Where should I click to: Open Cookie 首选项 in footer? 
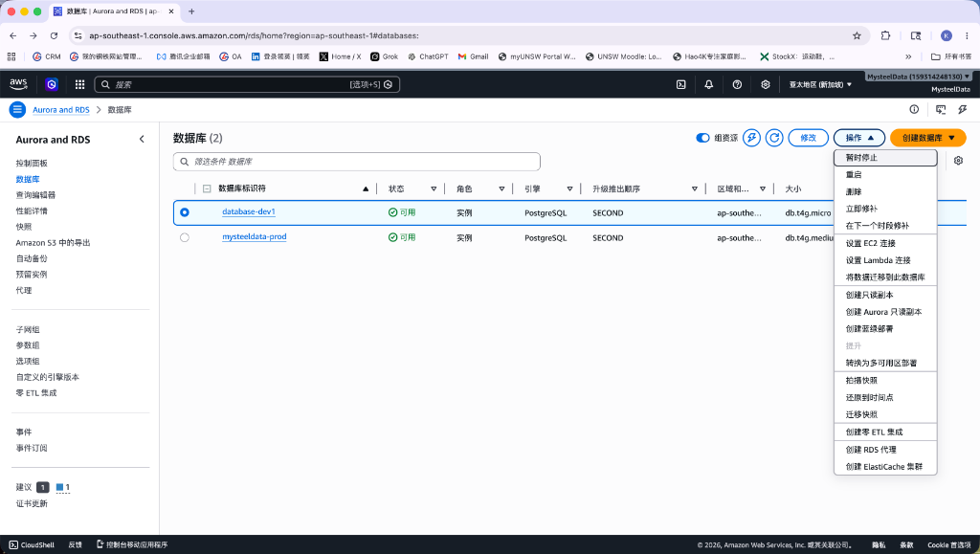tap(948, 544)
